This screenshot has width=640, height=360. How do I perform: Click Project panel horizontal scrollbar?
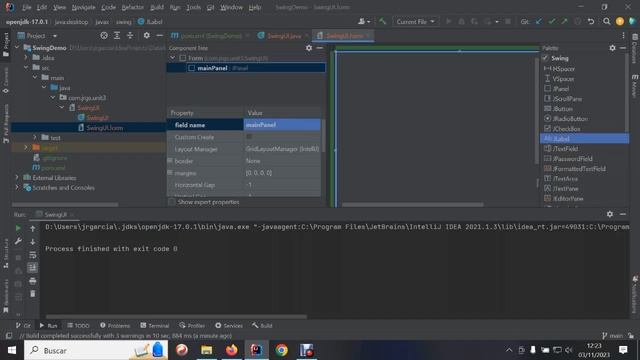click(65, 204)
